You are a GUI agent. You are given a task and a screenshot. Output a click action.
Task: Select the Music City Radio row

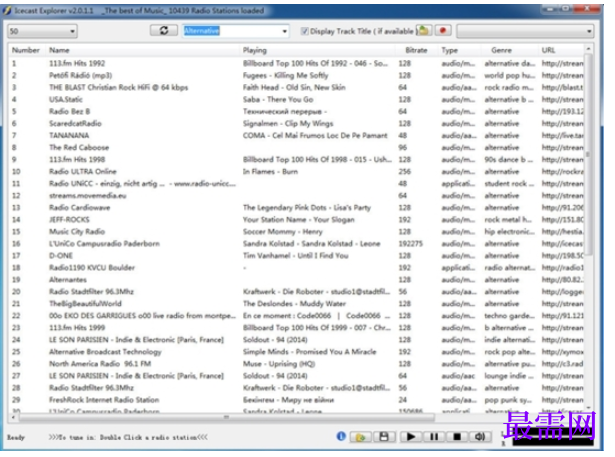296,231
